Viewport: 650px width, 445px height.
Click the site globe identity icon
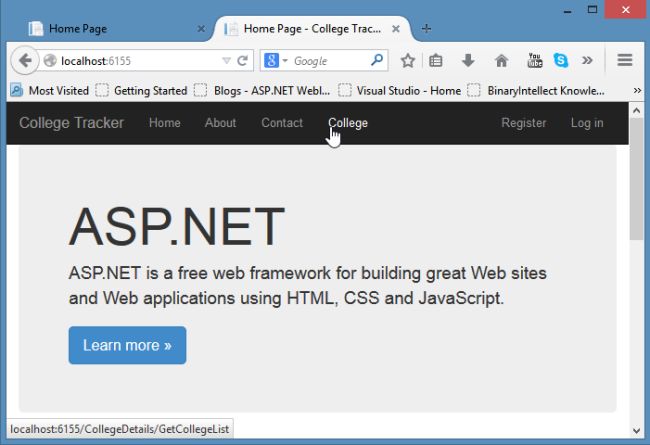[50, 61]
